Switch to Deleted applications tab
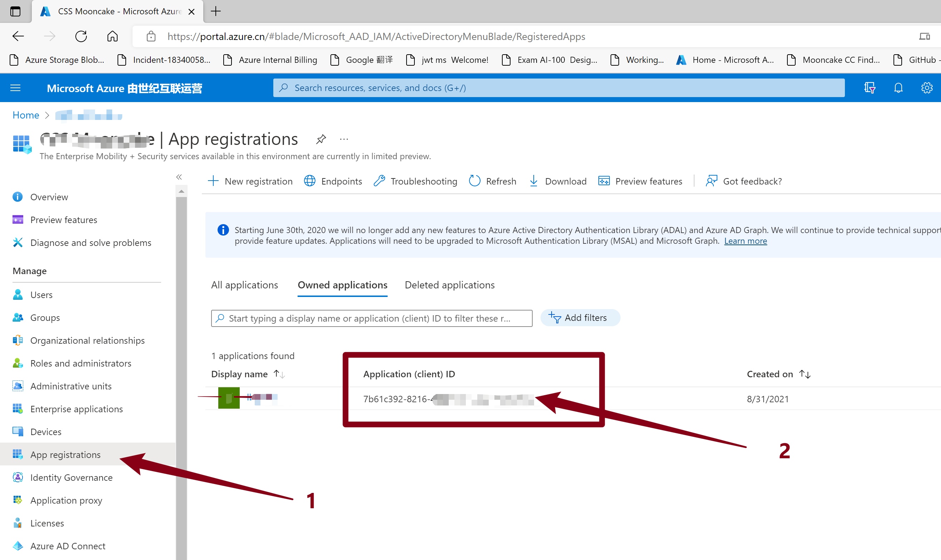The height and width of the screenshot is (560, 941). tap(449, 285)
